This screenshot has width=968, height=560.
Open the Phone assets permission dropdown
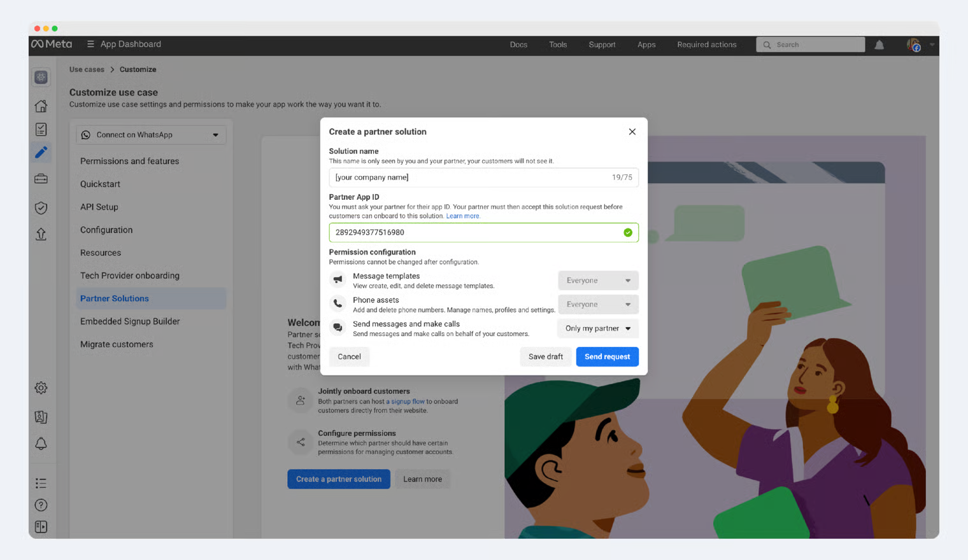pos(597,305)
